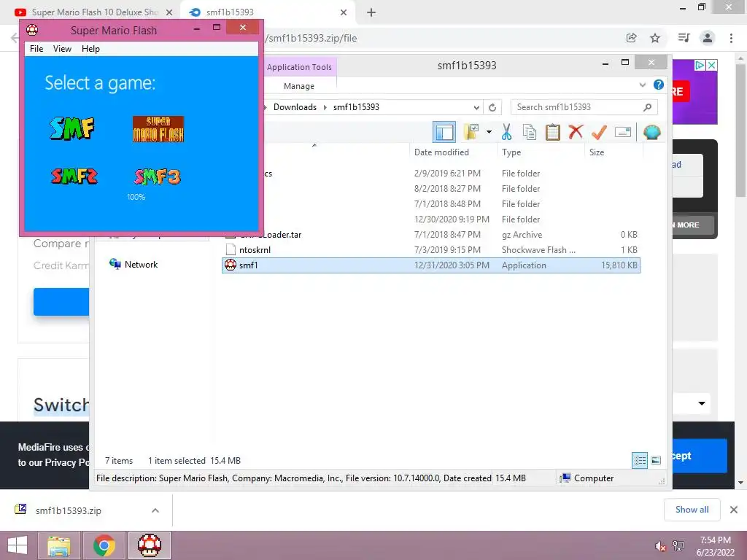Screen dimensions: 747x560
Task: Switch to the YouTube Super Mario Flash tab
Action: (x=93, y=12)
